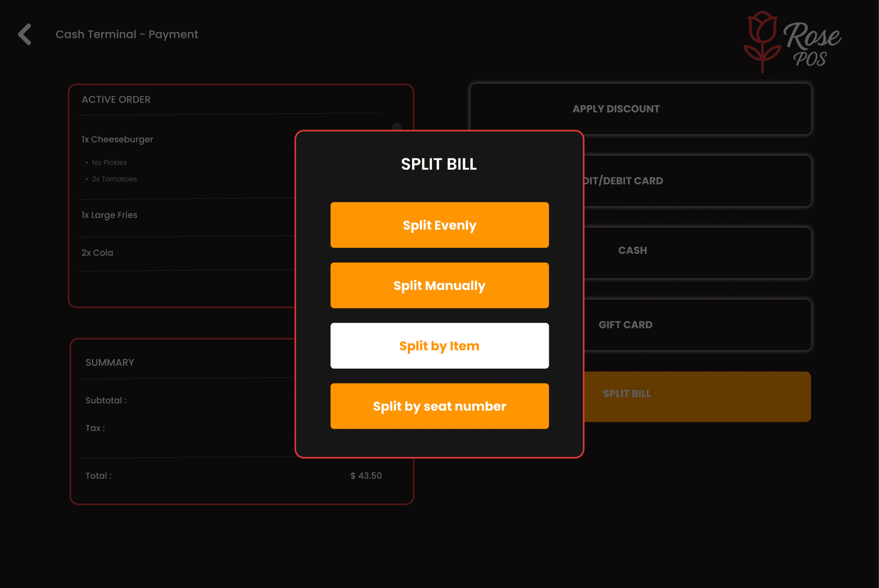The image size is (879, 588).
Task: Click the Cash Terminal - Payment title
Action: [x=127, y=35]
